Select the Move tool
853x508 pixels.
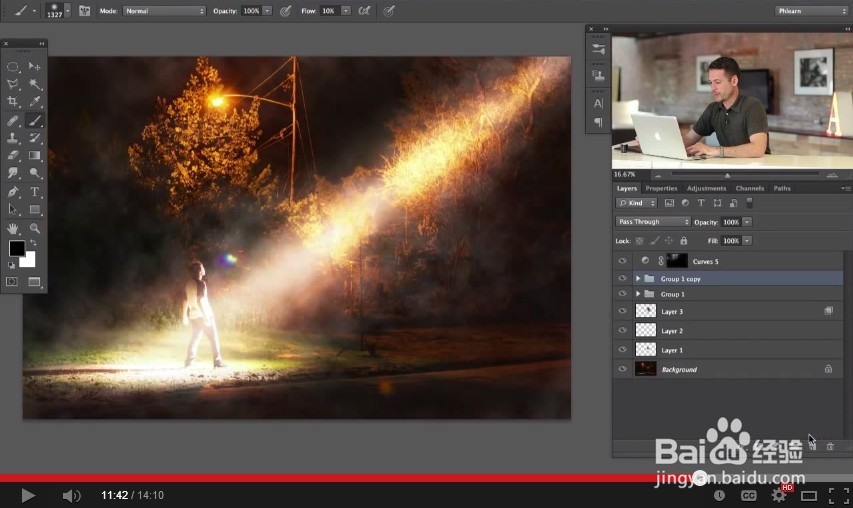[35, 66]
